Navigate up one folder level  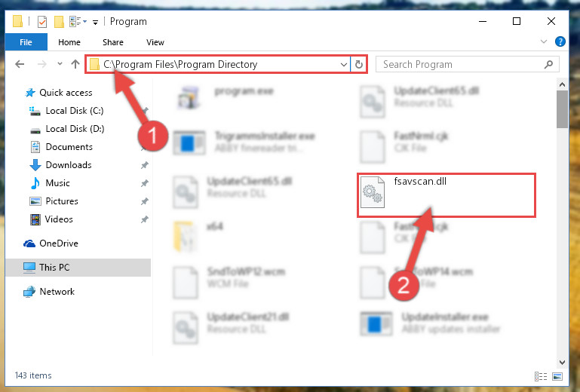pyautogui.click(x=75, y=64)
